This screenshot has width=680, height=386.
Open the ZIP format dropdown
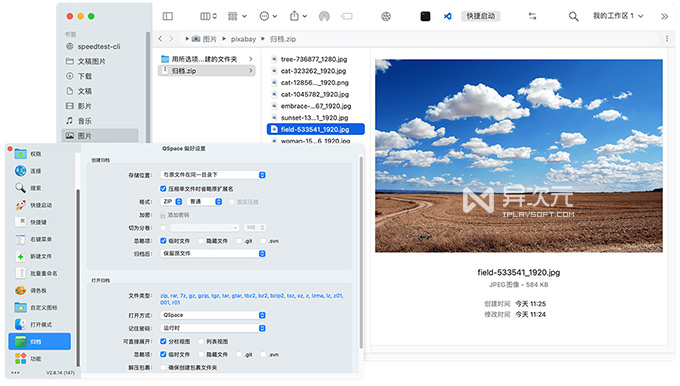coord(172,202)
